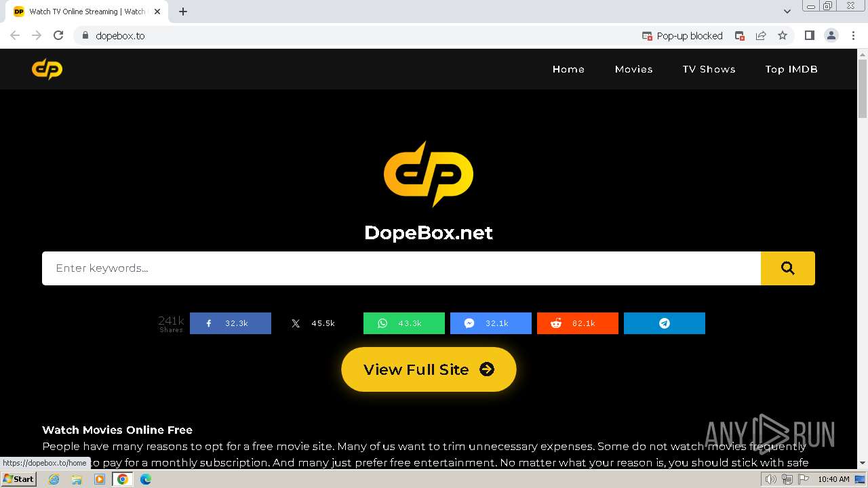
Task: Click the scrollbar down arrow
Action: point(863,463)
